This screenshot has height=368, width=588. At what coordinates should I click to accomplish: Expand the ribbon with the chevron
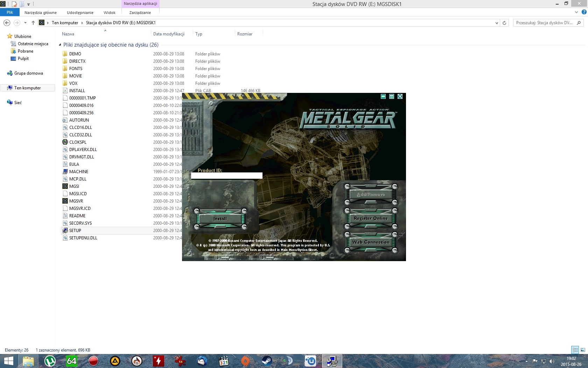[576, 12]
